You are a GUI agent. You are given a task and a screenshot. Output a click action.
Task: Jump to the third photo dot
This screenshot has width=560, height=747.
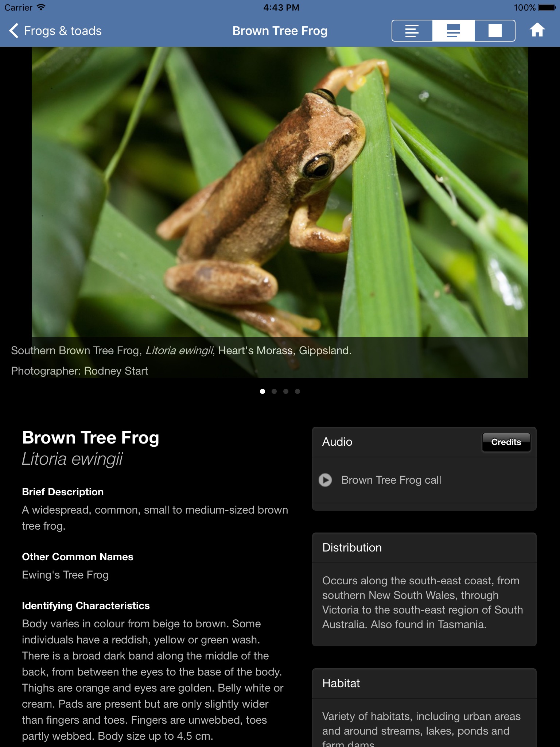pos(286,391)
